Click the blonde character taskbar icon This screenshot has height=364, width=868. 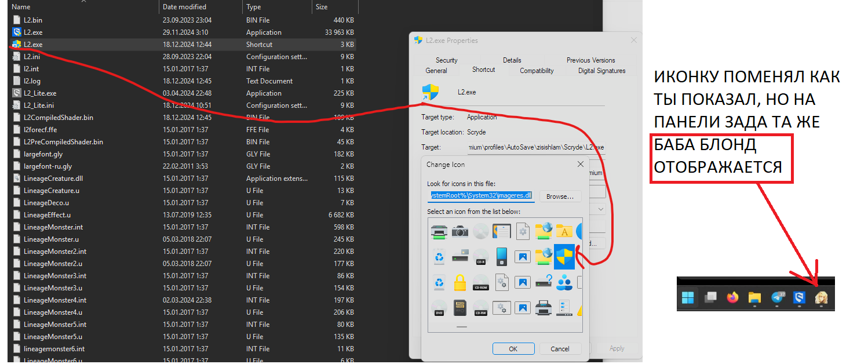[x=822, y=298]
